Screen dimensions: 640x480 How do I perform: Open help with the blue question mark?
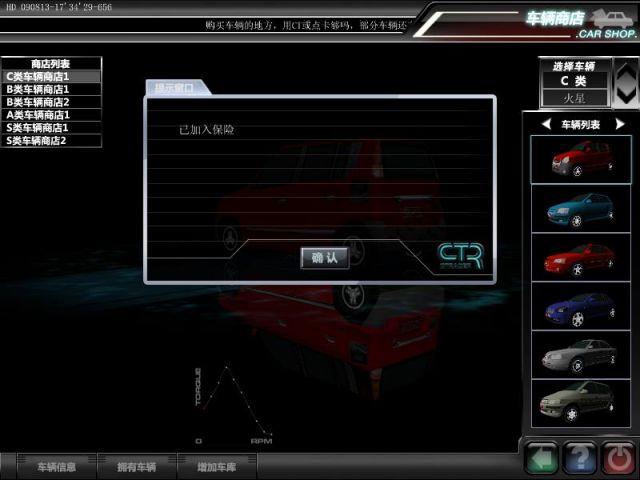click(580, 459)
